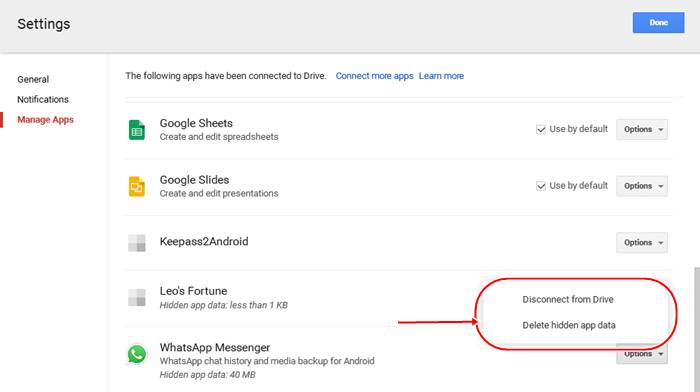Viewport: 700px width, 392px height.
Task: Follow the Connect more apps link
Action: click(375, 76)
